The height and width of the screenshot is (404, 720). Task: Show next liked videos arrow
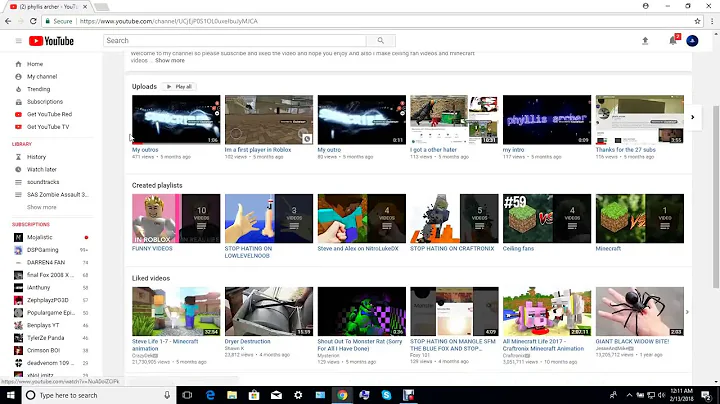[x=687, y=312]
